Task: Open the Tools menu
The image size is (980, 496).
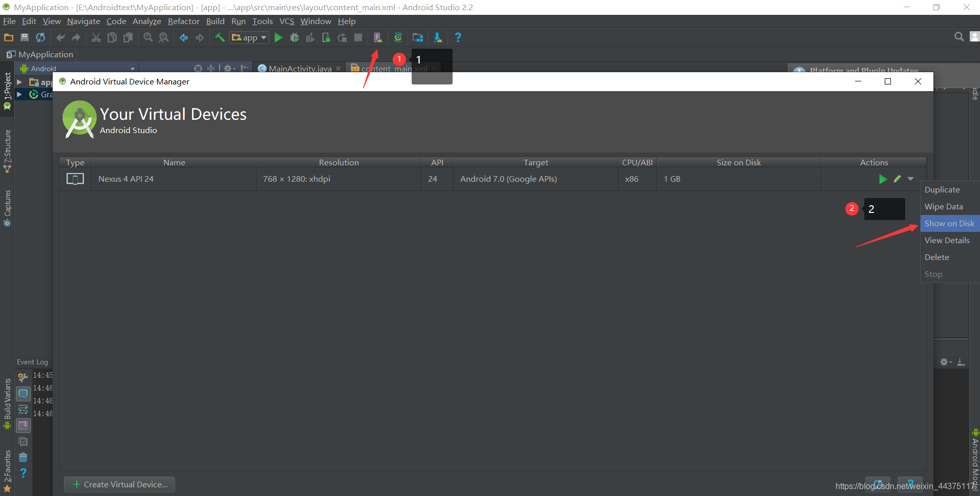Action: (x=262, y=21)
